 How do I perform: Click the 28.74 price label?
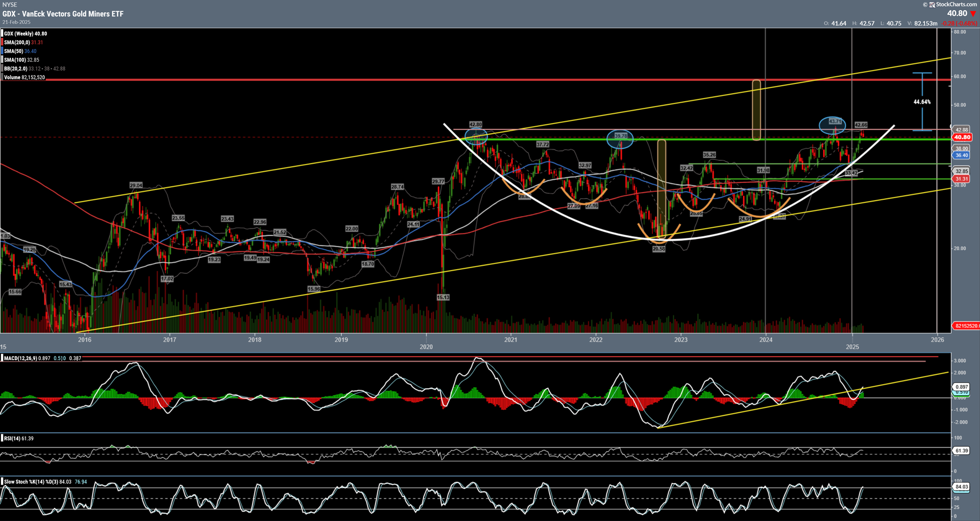coord(398,187)
